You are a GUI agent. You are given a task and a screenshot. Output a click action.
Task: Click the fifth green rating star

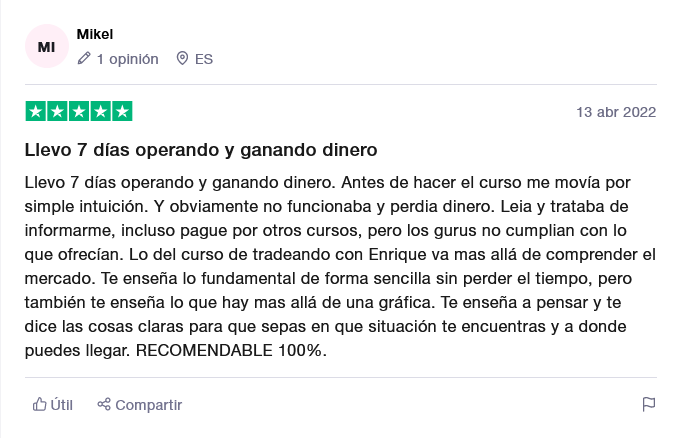(122, 111)
